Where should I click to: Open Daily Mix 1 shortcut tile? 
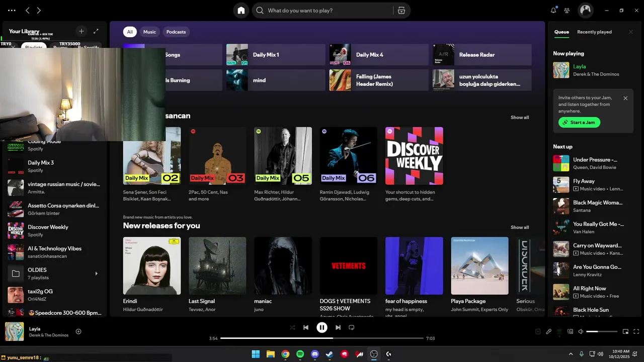click(x=276, y=54)
